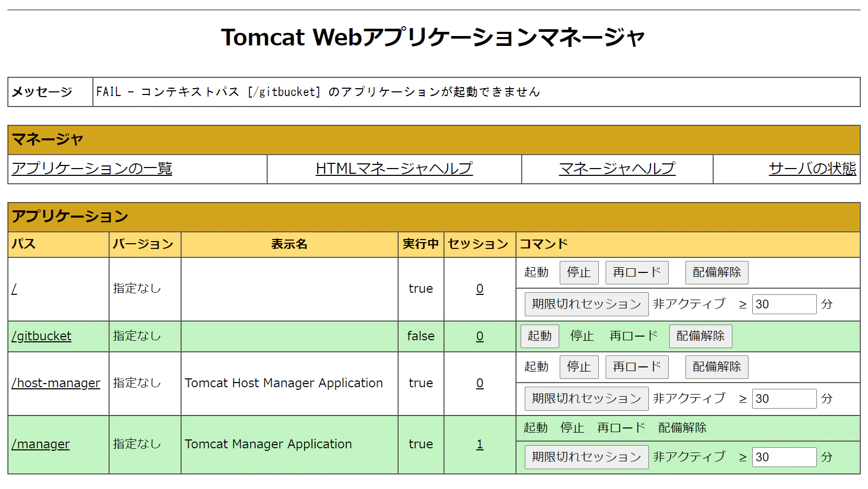Start the /gitbucket application via 起動
The image size is (868, 489).
tap(539, 336)
